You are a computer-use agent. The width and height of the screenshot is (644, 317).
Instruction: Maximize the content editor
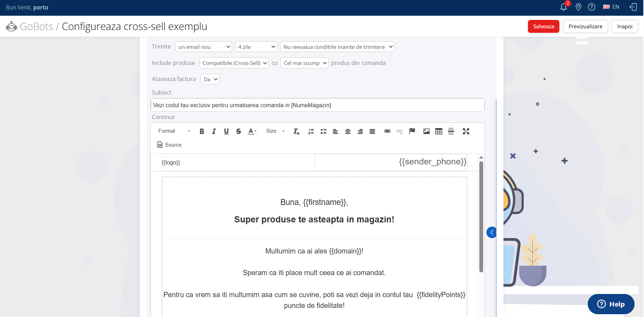tap(466, 131)
